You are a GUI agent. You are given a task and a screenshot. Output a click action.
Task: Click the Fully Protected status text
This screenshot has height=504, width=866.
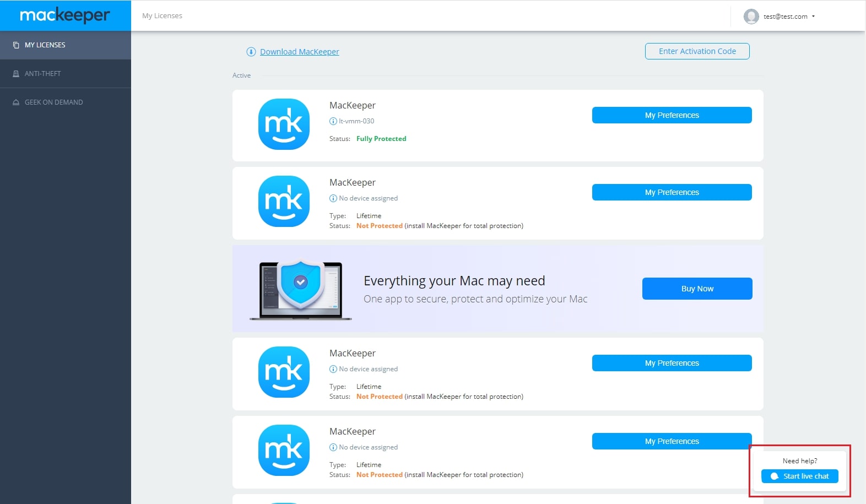tap(381, 139)
